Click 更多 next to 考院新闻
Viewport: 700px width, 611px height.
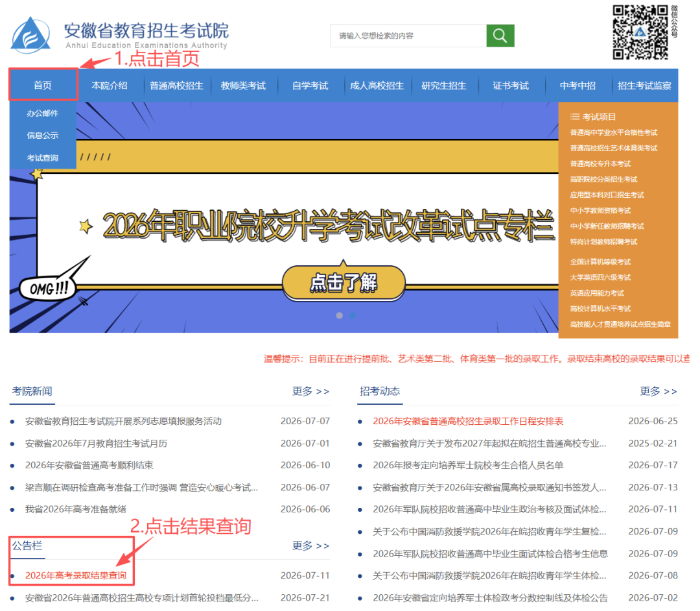pos(310,391)
